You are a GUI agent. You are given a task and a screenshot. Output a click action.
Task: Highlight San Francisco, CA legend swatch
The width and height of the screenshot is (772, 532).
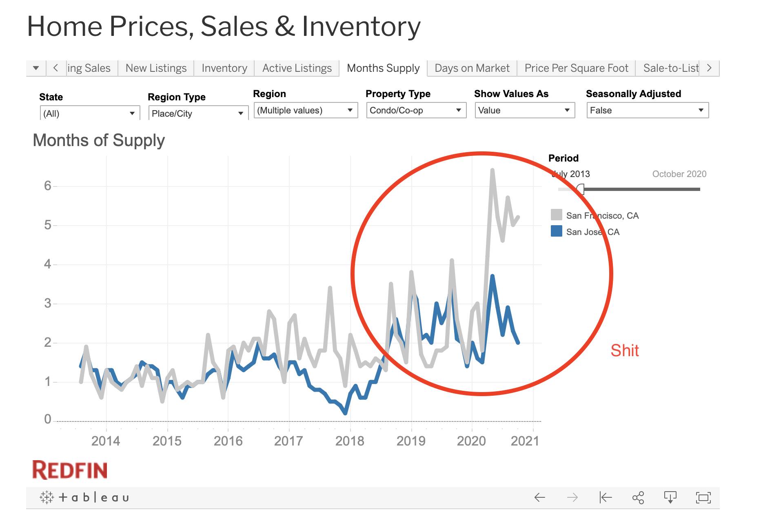click(x=556, y=215)
